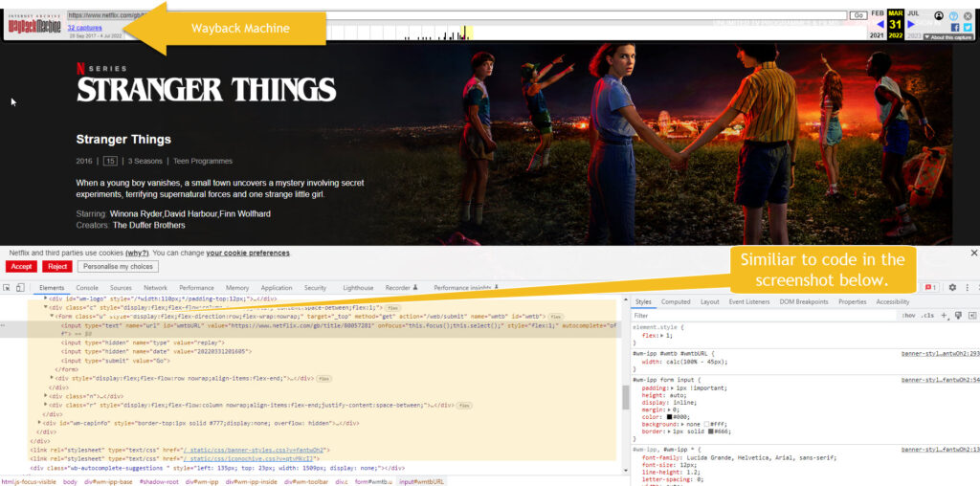Go to next capture with right blue arrow
The height and width of the screenshot is (486, 980).
click(x=911, y=24)
